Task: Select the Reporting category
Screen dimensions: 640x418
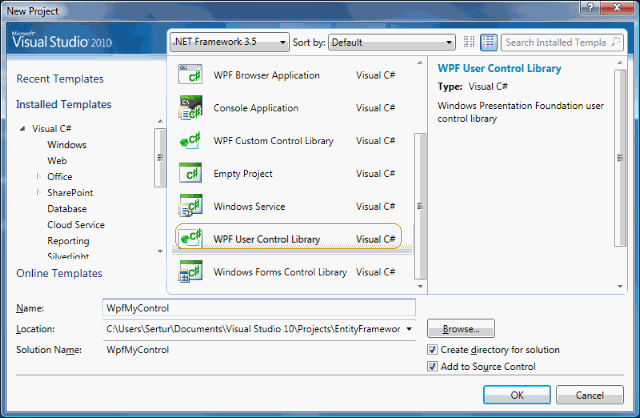Action: (x=68, y=241)
